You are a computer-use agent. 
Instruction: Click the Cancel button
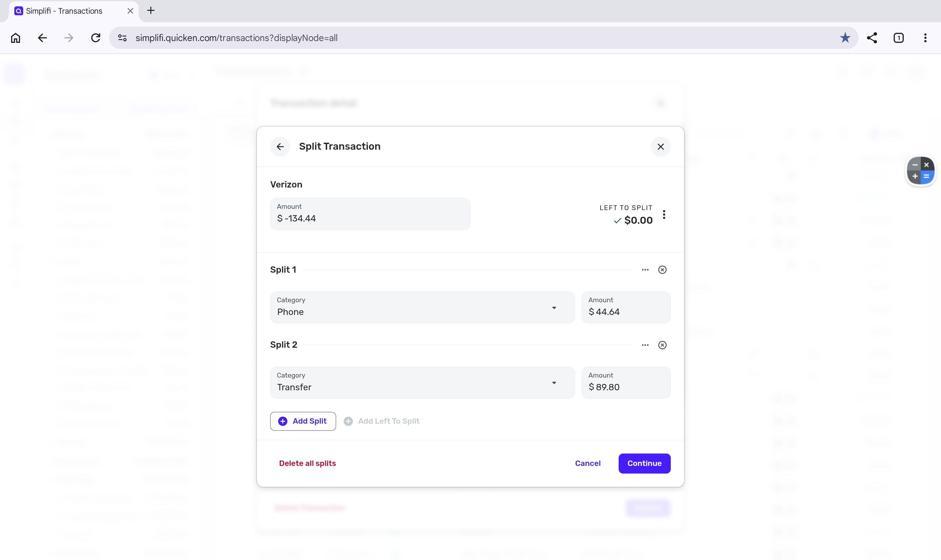click(587, 463)
